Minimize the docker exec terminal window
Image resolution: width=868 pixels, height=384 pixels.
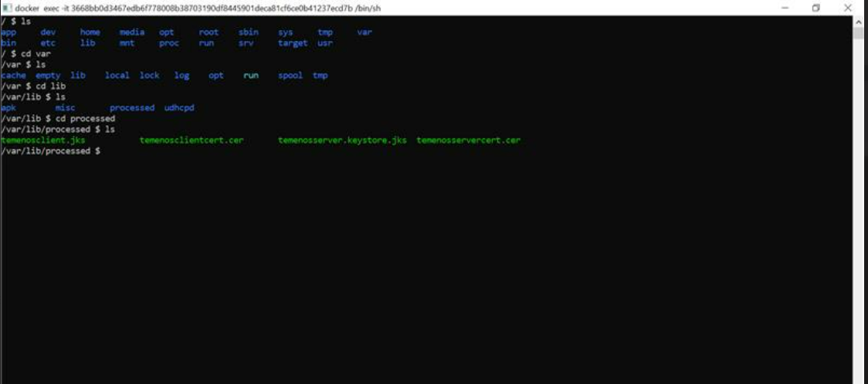[785, 8]
